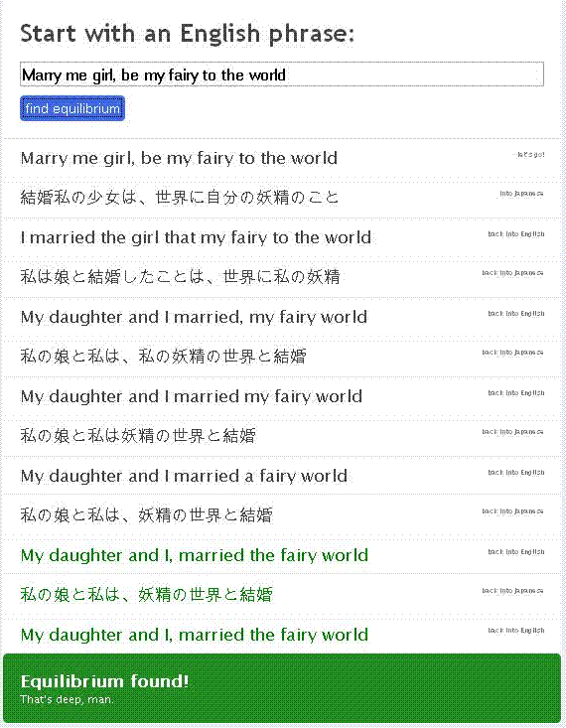The width and height of the screenshot is (566, 728).
Task: Click "back into English" next to "married, my fairy world"
Action: coord(515,314)
